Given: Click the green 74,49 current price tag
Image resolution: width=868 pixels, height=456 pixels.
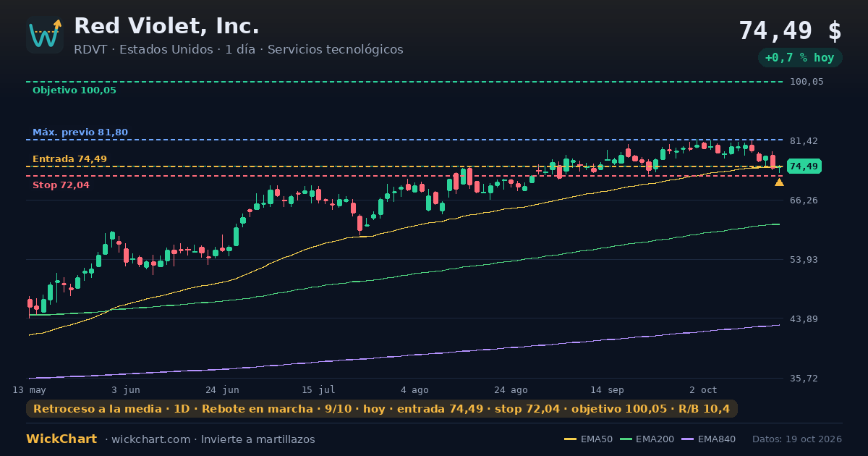Looking at the screenshot, I should point(804,166).
